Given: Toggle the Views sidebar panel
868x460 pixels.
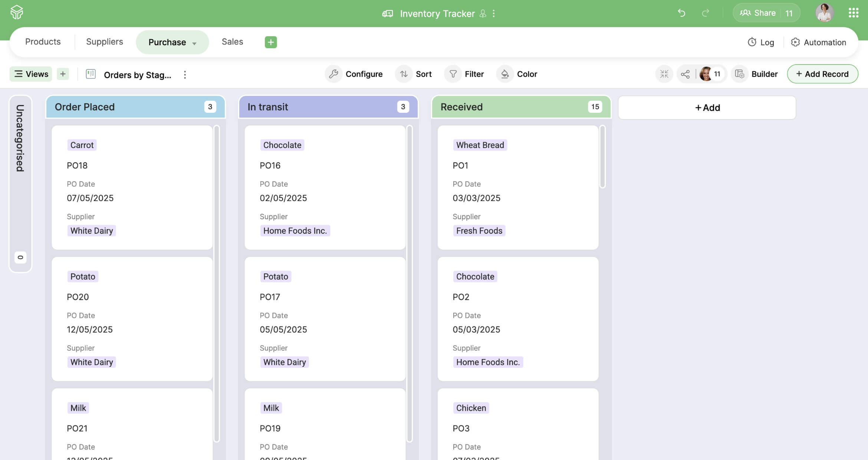Looking at the screenshot, I should 31,74.
